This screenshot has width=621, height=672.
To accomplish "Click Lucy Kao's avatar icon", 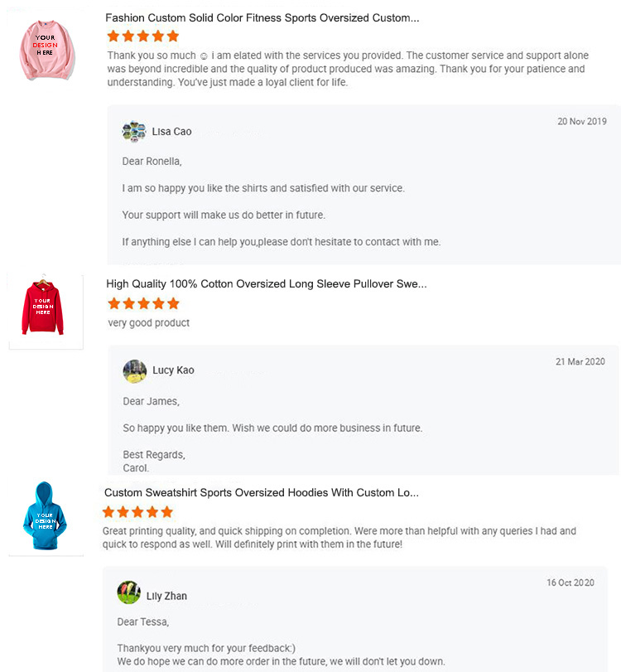I will [135, 370].
